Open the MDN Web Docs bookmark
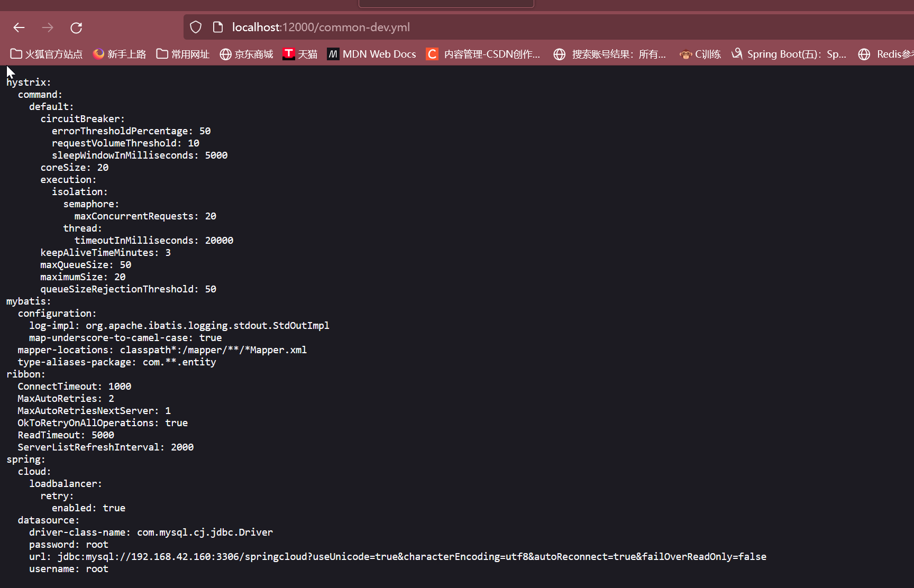This screenshot has height=588, width=914. [371, 54]
